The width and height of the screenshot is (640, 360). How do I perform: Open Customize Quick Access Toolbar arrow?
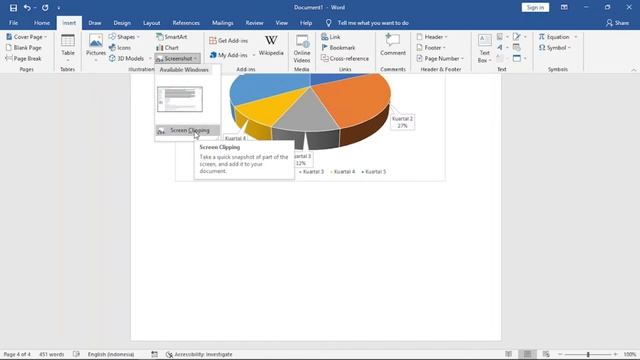click(58, 8)
